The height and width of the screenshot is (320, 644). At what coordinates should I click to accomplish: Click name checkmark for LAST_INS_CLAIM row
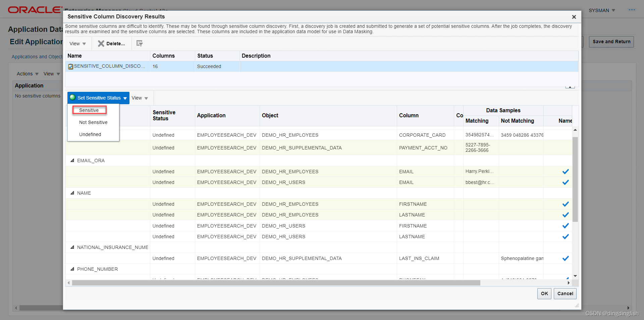(566, 258)
